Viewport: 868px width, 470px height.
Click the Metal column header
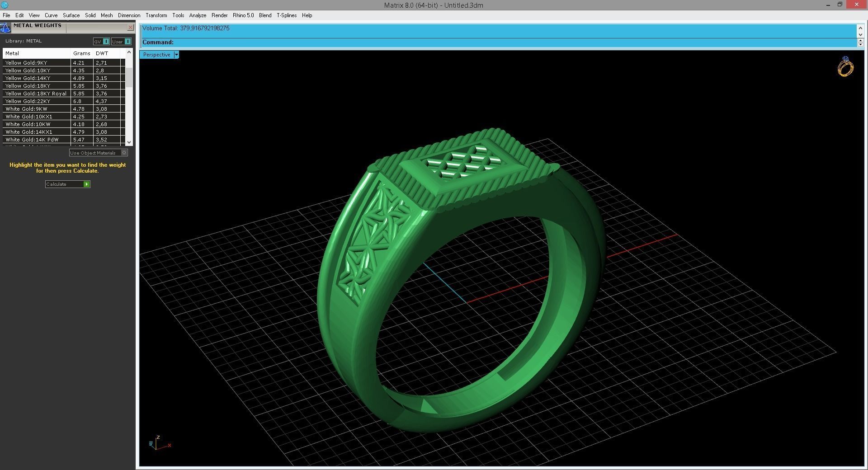[37, 53]
